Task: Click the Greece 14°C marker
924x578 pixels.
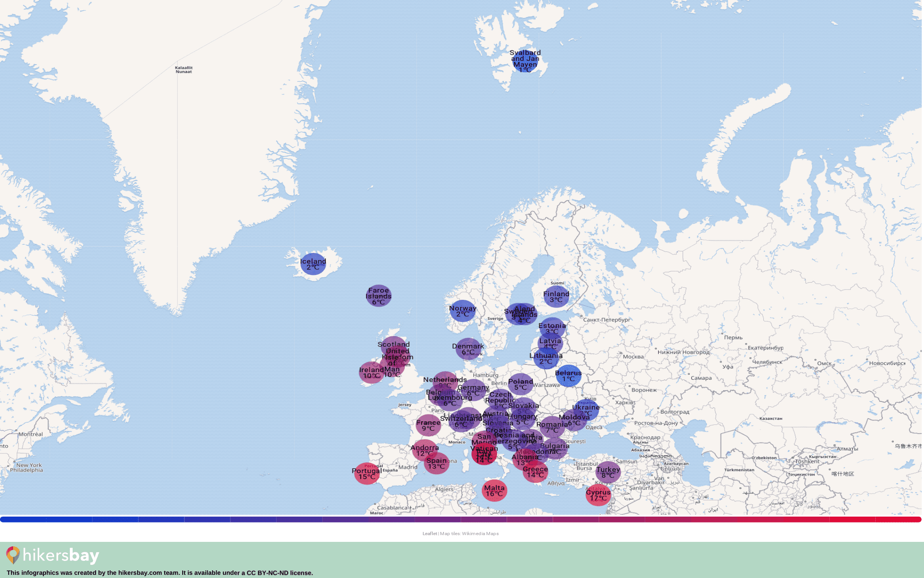Action: pyautogui.click(x=536, y=472)
